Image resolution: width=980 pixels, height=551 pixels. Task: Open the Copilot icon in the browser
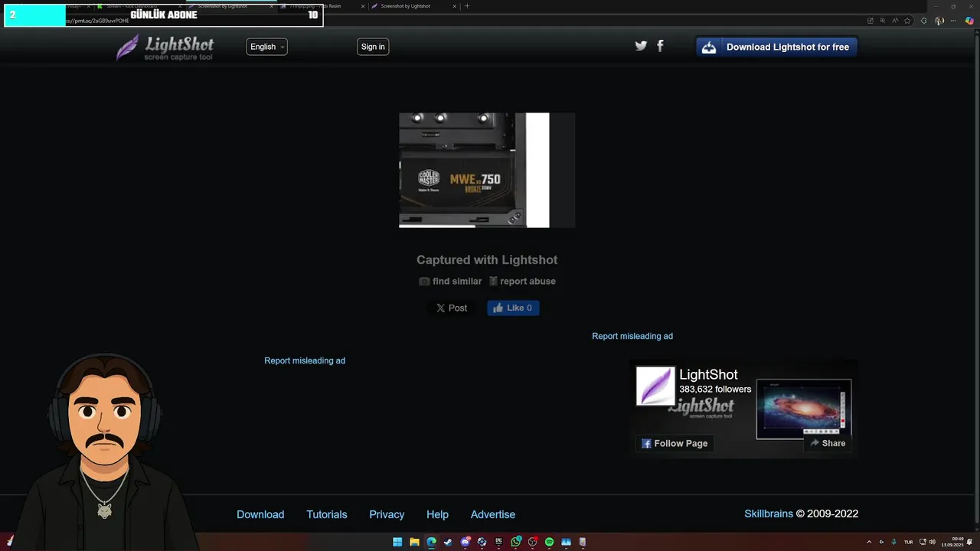point(970,21)
